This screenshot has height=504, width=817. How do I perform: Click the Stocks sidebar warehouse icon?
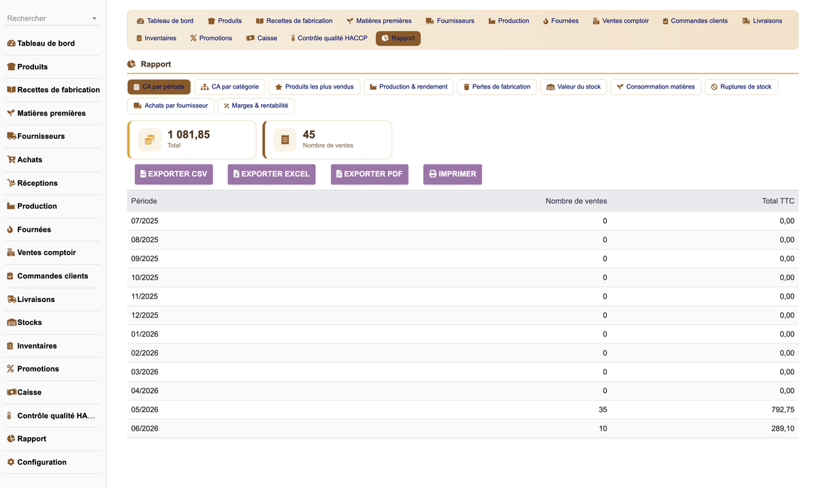pyautogui.click(x=12, y=322)
